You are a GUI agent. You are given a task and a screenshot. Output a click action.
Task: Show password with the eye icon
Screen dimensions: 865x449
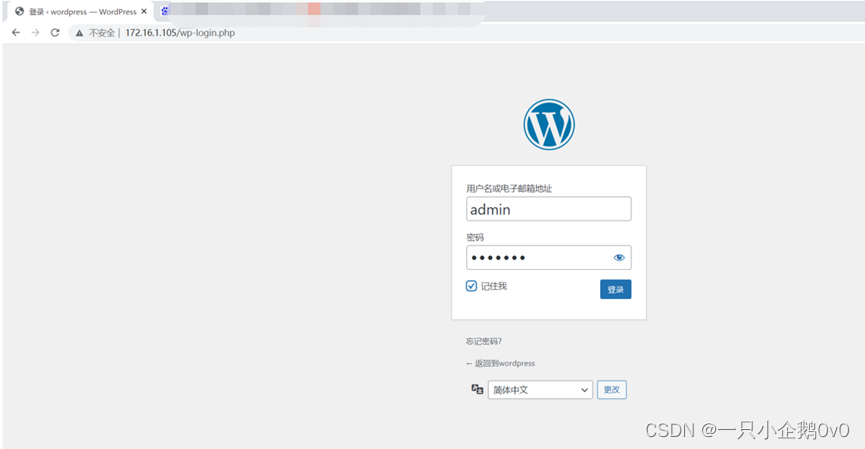pyautogui.click(x=619, y=258)
